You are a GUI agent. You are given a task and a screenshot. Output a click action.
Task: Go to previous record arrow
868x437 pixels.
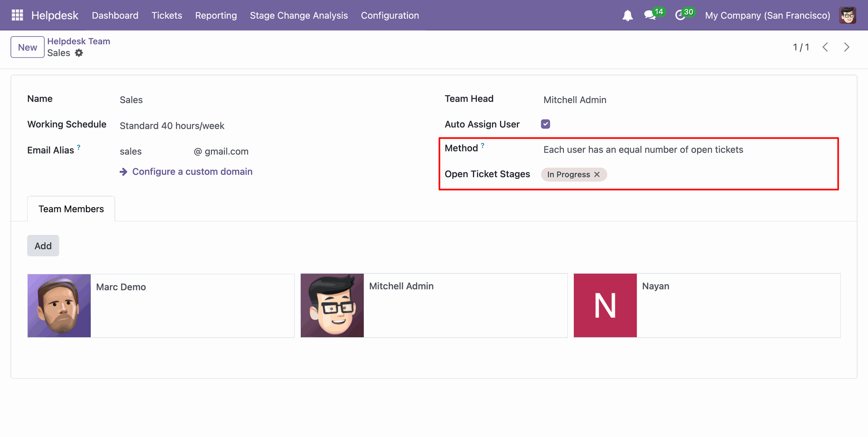click(826, 47)
